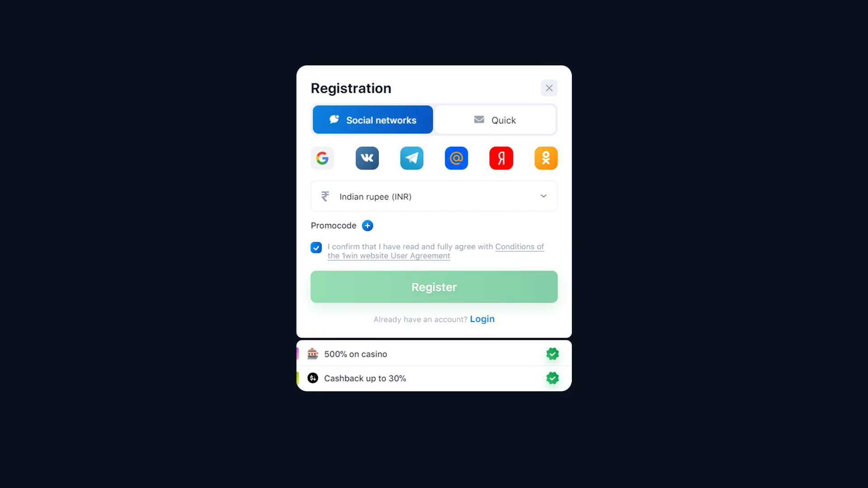Click the Yandex social icon
This screenshot has height=488, width=868.
[501, 158]
